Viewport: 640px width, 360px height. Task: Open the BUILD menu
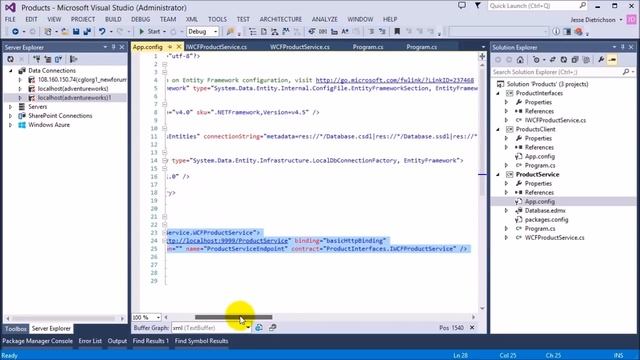tap(113, 19)
